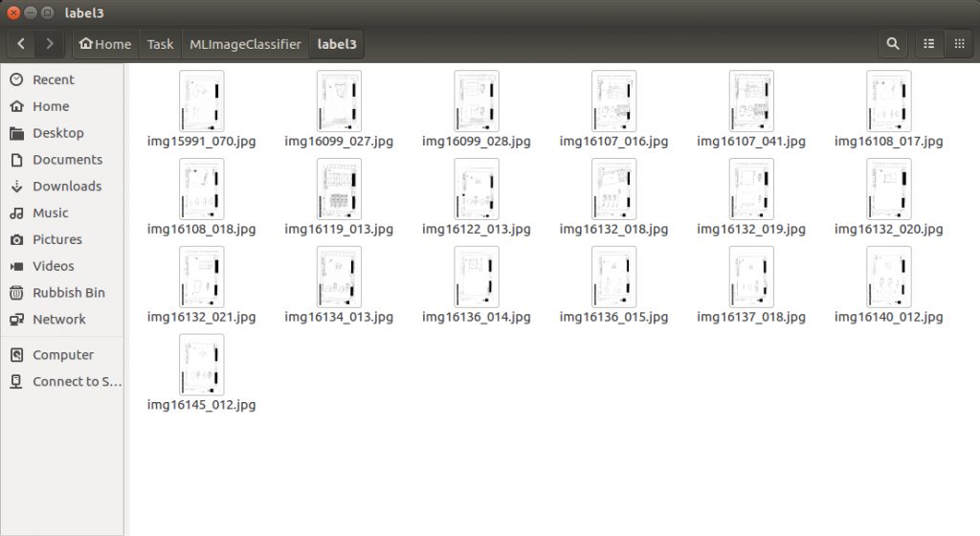Click the Connect to Server icon
Image resolution: width=980 pixels, height=536 pixels.
coord(17,382)
